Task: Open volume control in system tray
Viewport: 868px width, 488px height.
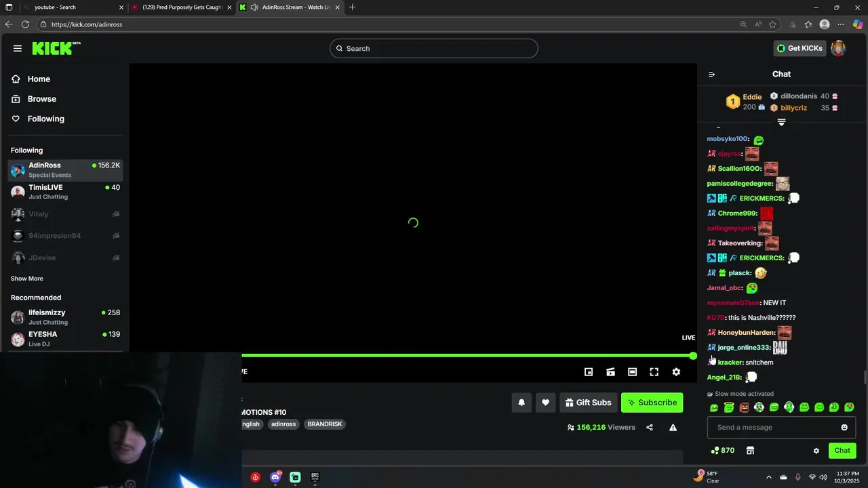Action: pos(823,477)
